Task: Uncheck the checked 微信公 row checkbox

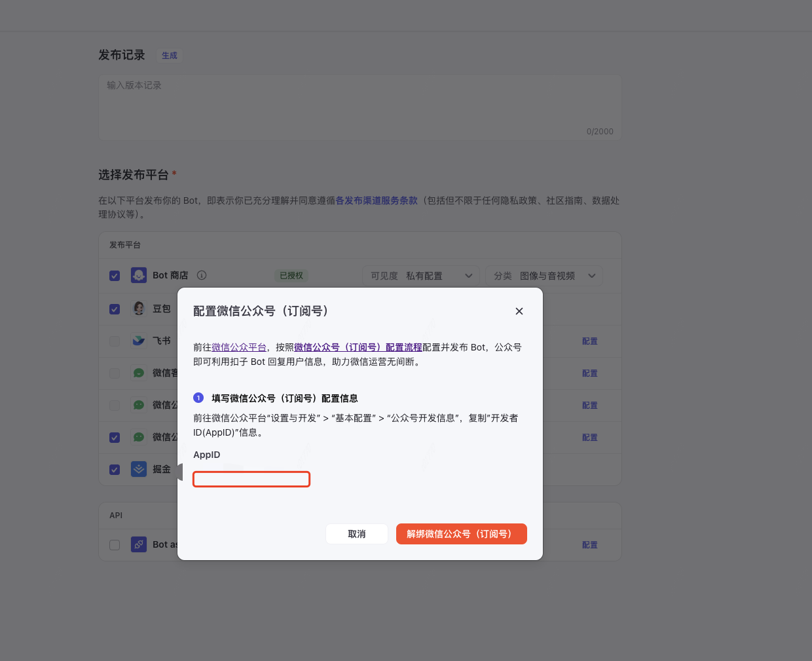Action: coord(115,437)
